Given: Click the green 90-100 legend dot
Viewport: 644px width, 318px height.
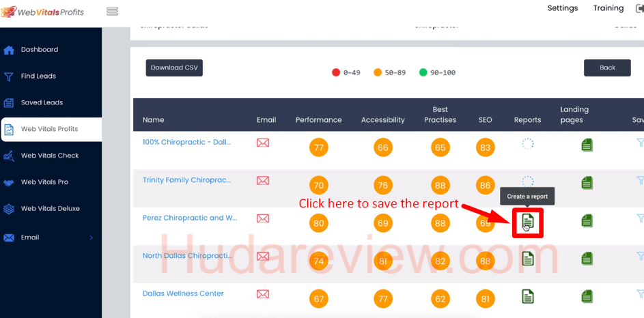Looking at the screenshot, I should point(423,72).
